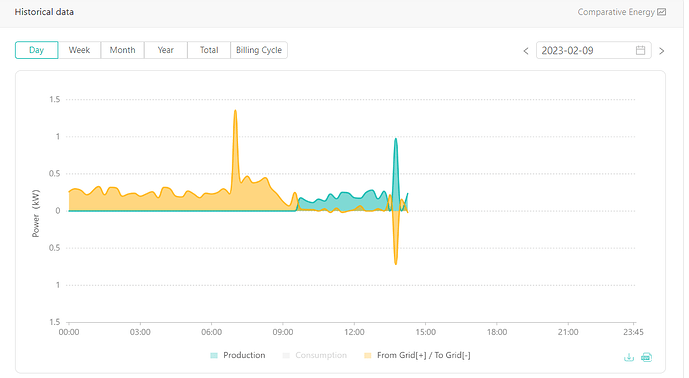Click the Production teal color swatch
Screen dimensions: 689x378
point(214,356)
